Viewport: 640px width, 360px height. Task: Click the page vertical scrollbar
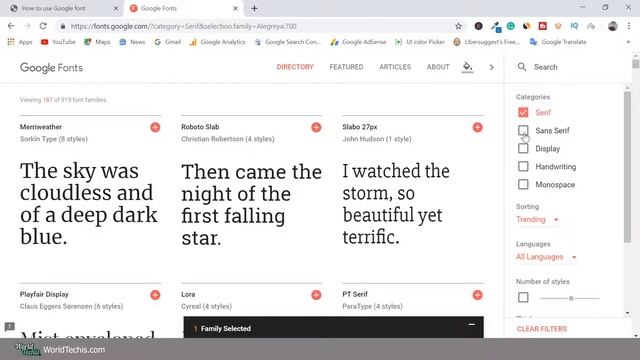[636, 64]
